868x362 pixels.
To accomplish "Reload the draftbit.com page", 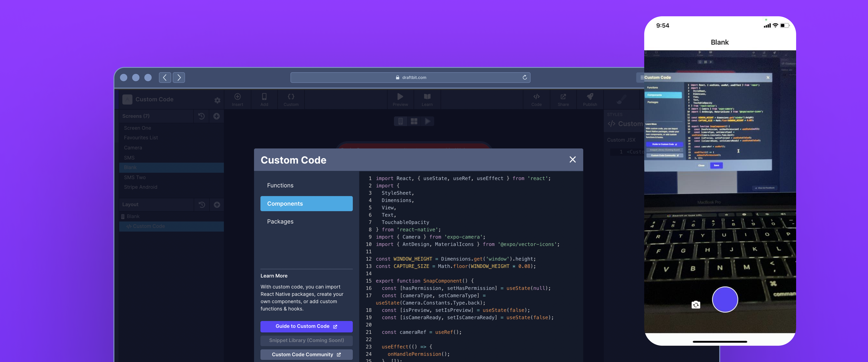I will pos(525,77).
